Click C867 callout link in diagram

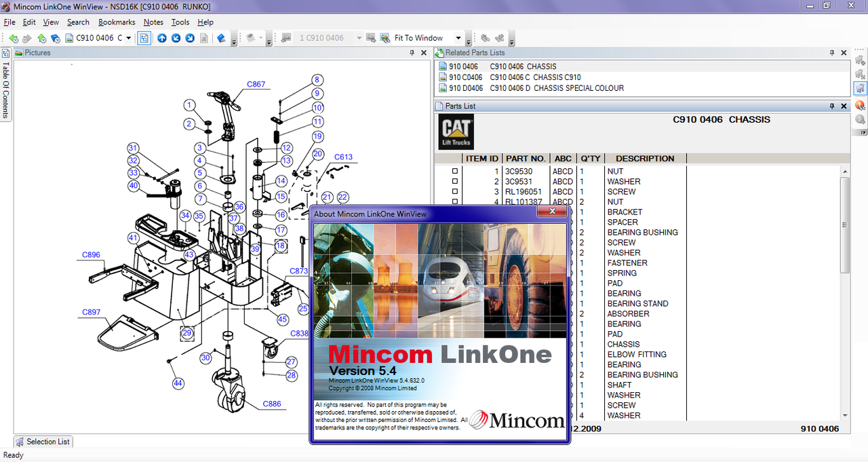click(x=256, y=84)
